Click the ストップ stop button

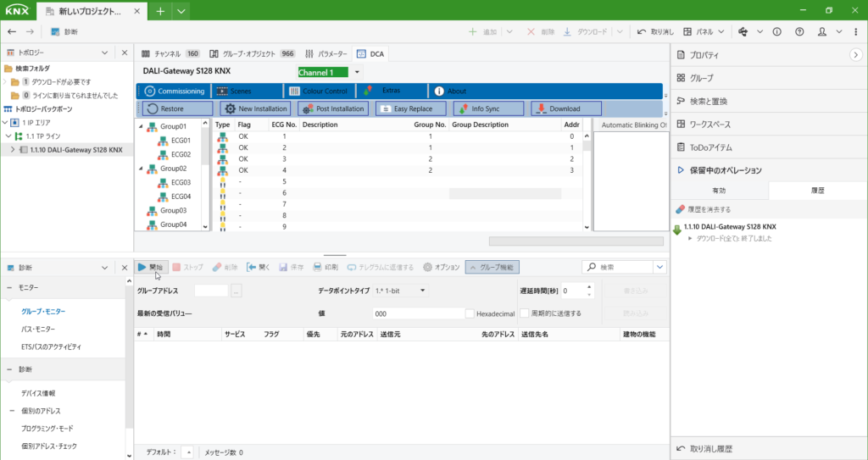click(187, 268)
